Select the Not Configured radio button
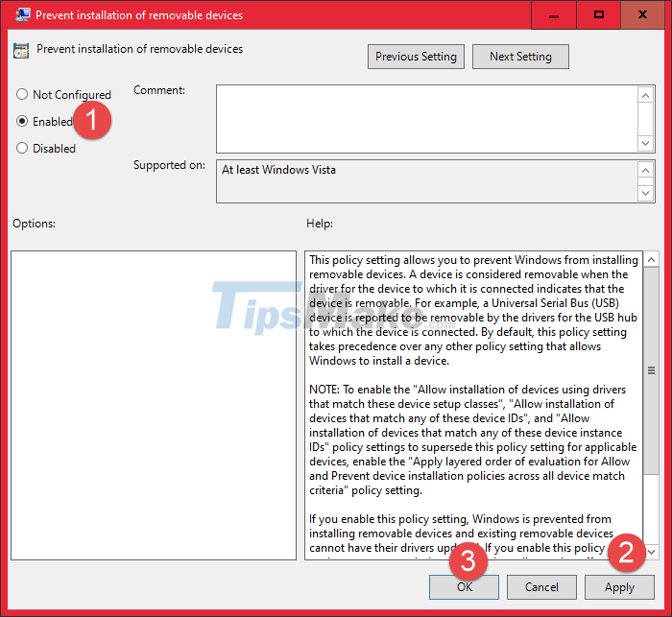The height and width of the screenshot is (617, 672). [x=22, y=94]
